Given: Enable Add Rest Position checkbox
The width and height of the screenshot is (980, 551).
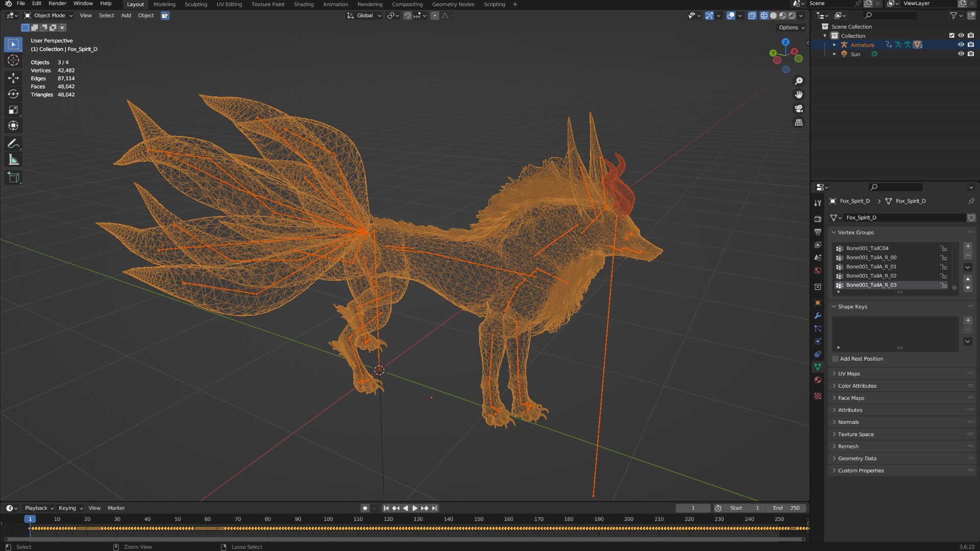Looking at the screenshot, I should point(836,359).
